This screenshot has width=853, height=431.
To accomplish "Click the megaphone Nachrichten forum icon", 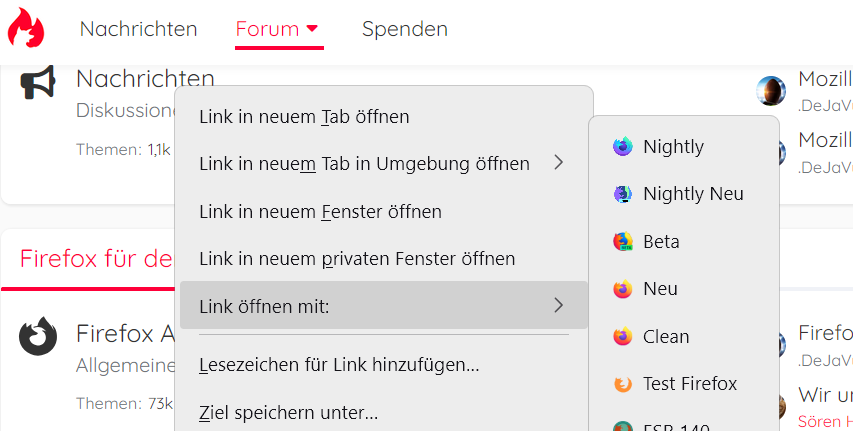I will 38,84.
